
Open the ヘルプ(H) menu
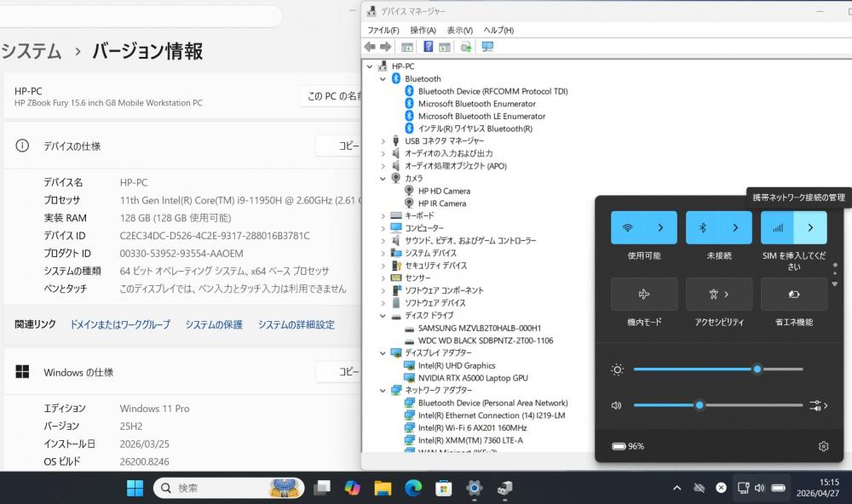498,31
